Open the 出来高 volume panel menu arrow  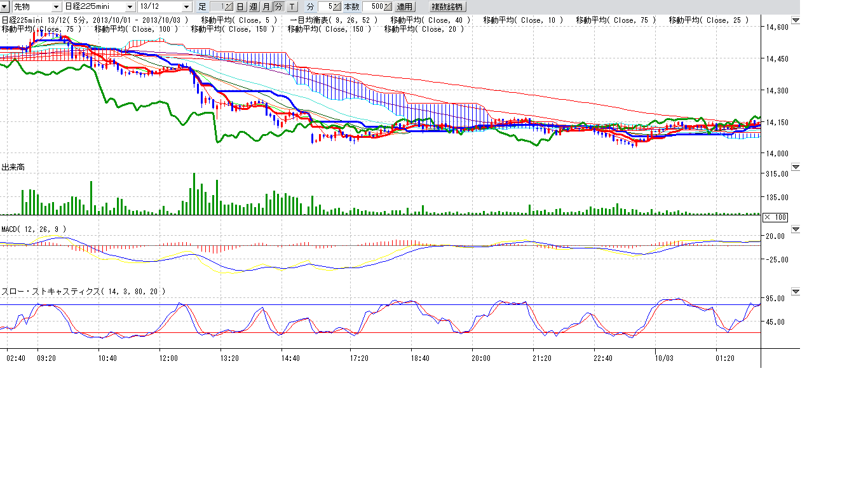coord(796,167)
